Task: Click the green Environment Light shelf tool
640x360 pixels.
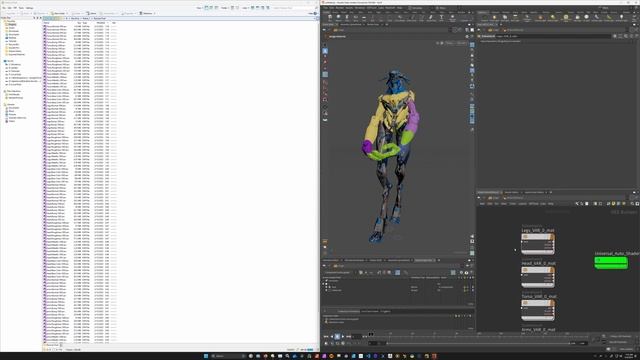Action: (566, 18)
